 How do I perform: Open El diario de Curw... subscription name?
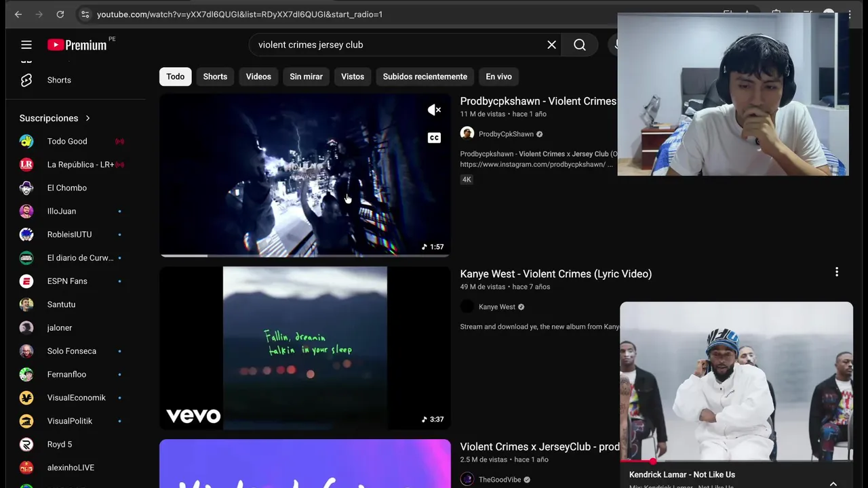click(x=80, y=258)
